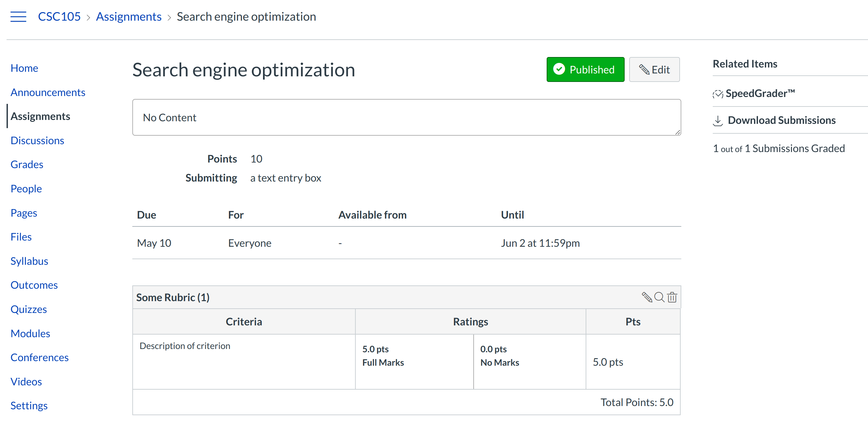Toggle the Published status button
868x445 pixels.
tap(585, 69)
